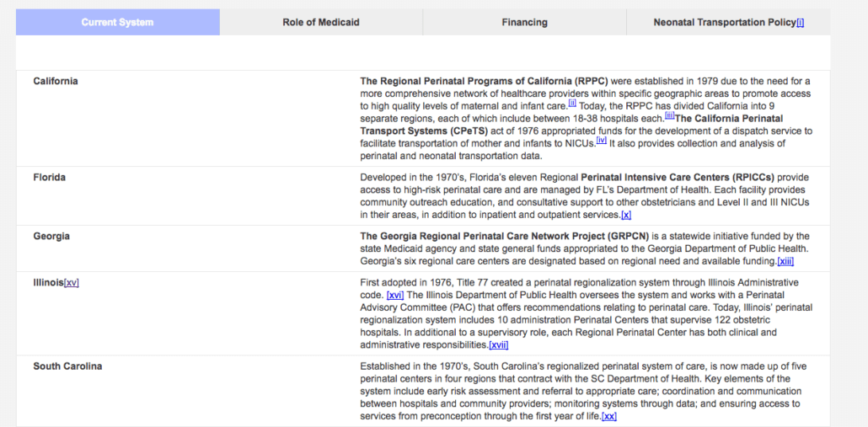Screen dimensions: 868x427
Task: Click the Georgia row label
Action: click(x=51, y=236)
